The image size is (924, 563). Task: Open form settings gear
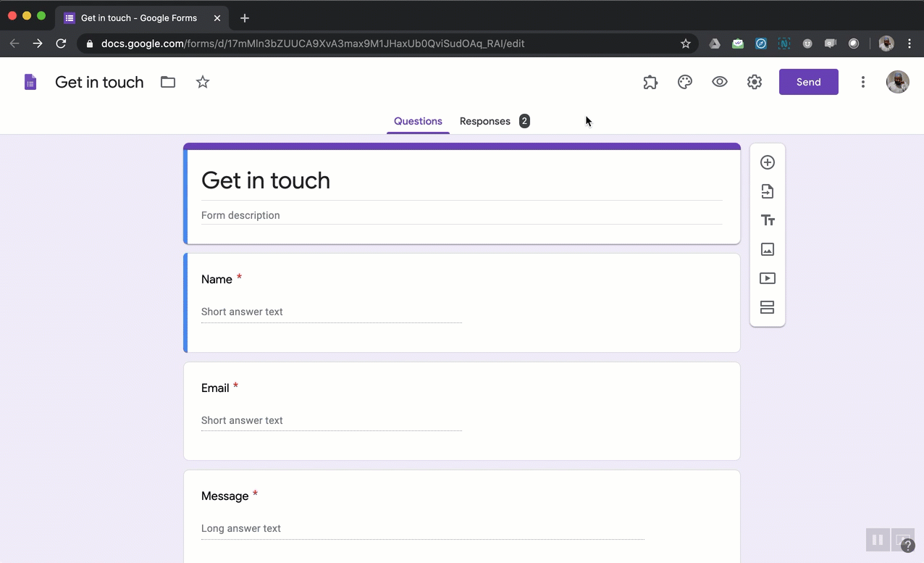[x=755, y=82]
